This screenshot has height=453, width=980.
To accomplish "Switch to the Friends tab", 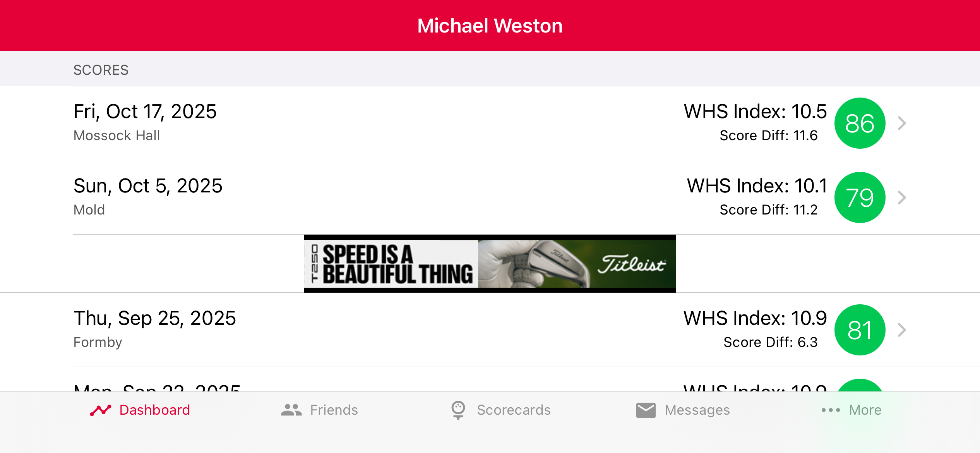I will click(x=334, y=410).
